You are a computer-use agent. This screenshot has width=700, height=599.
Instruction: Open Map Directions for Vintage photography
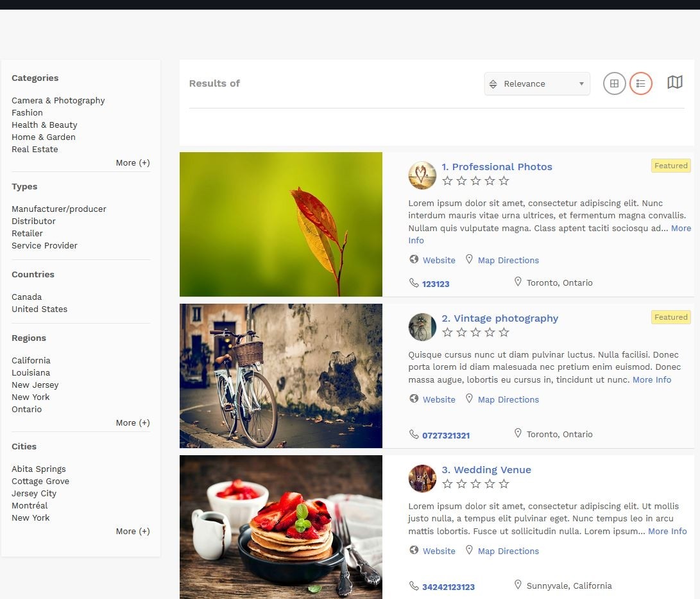click(508, 399)
